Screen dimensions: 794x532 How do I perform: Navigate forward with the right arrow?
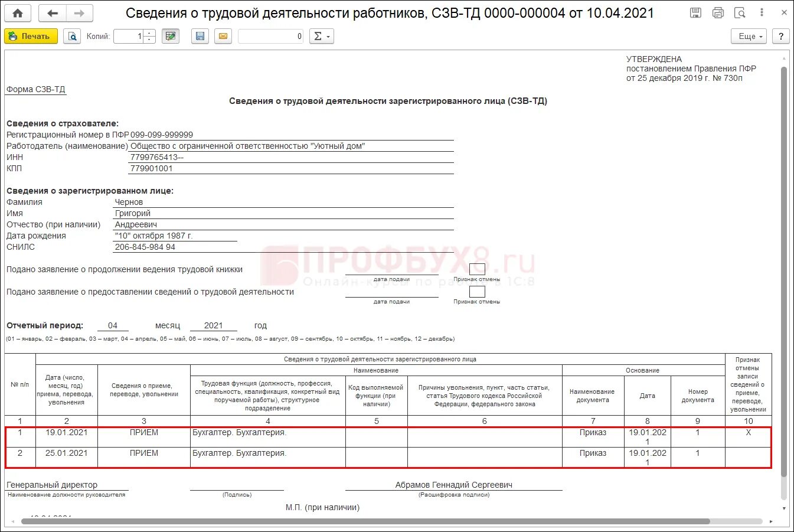click(x=79, y=13)
